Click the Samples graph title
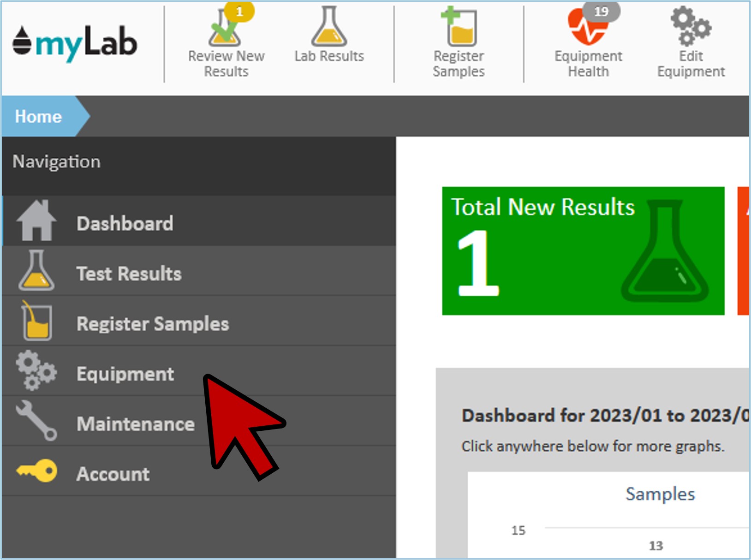Image resolution: width=751 pixels, height=560 pixels. tap(660, 494)
